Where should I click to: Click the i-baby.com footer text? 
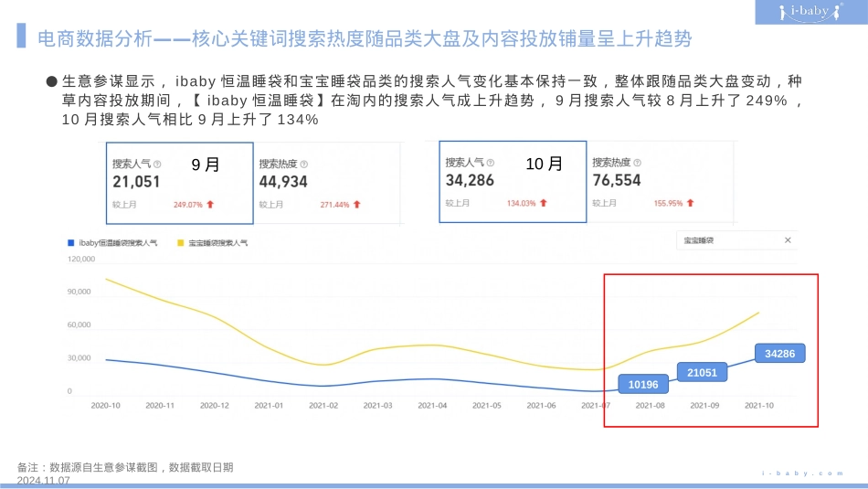coord(802,473)
